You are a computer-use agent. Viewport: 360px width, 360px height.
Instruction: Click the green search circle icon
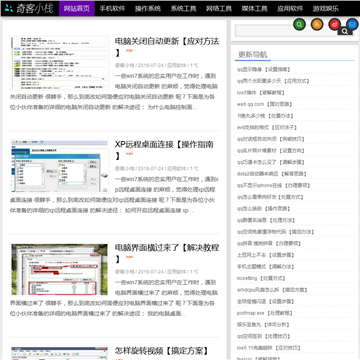pos(299,24)
